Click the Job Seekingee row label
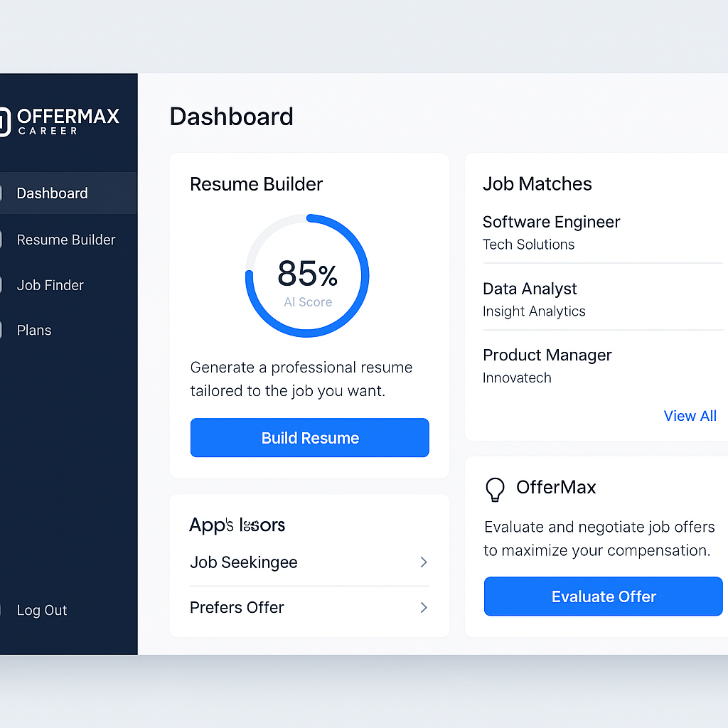The image size is (728, 728). [x=243, y=562]
